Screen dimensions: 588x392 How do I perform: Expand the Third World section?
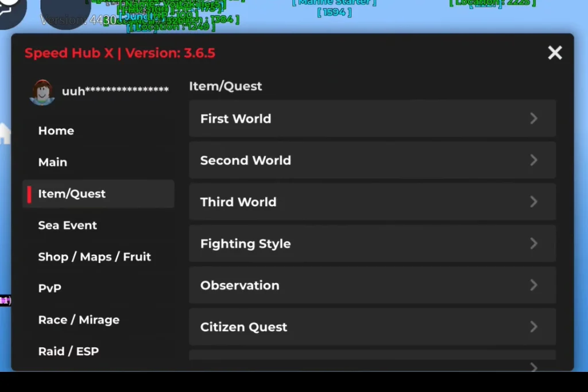(x=372, y=201)
